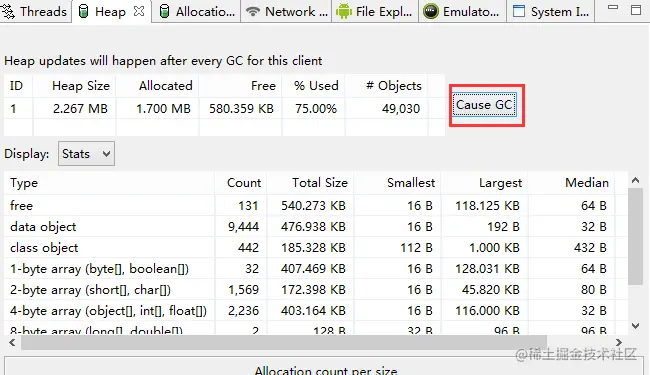This screenshot has width=650, height=375.
Task: Click the horizontal scroll left arrow
Action: (12, 342)
